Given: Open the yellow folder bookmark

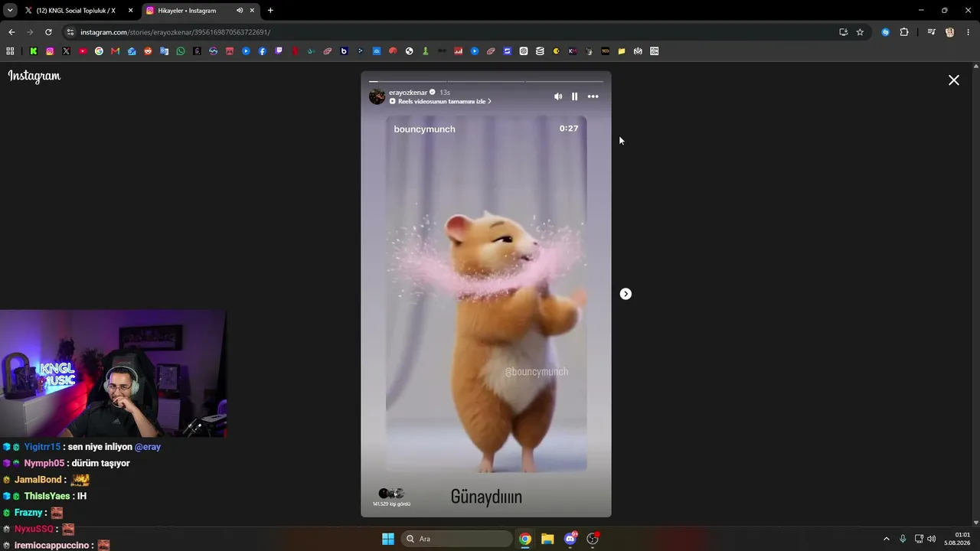Looking at the screenshot, I should coord(622,51).
